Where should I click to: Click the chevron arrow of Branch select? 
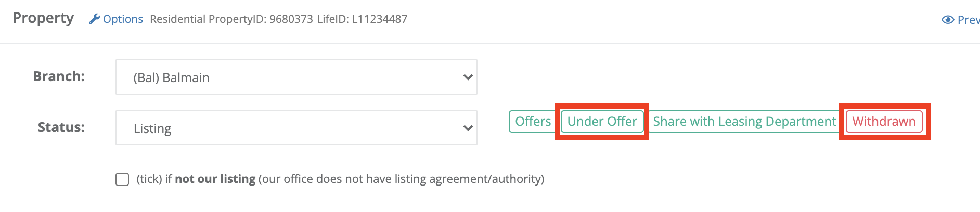point(468,77)
